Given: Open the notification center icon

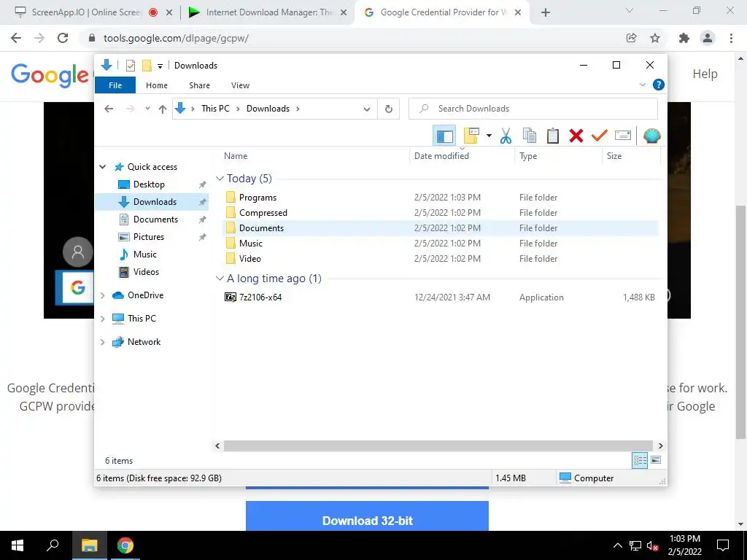Looking at the screenshot, I should [723, 545].
